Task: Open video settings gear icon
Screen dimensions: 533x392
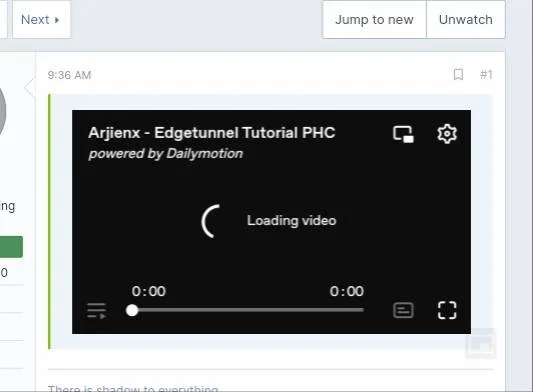Action: coord(447,134)
